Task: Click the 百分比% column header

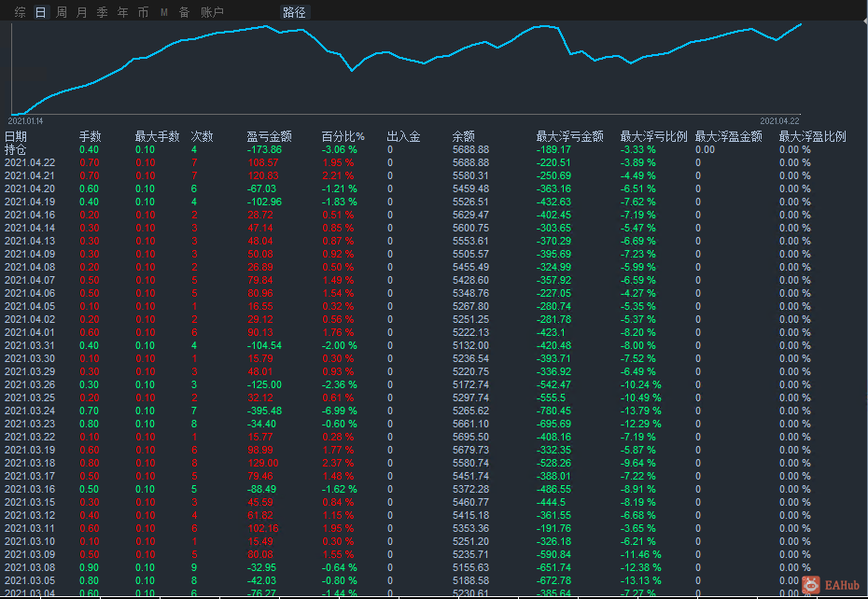Action: (x=343, y=136)
